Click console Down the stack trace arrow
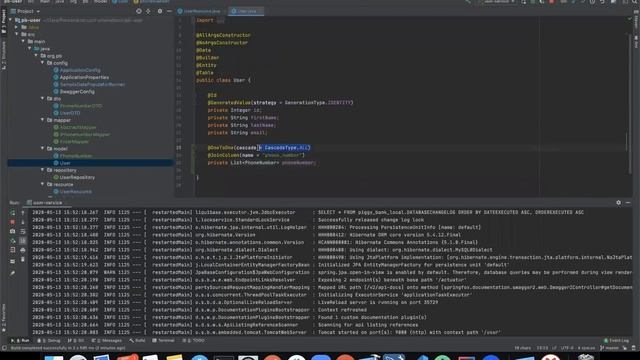Image resolution: width=640 pixels, height=360 pixels. tap(23, 222)
